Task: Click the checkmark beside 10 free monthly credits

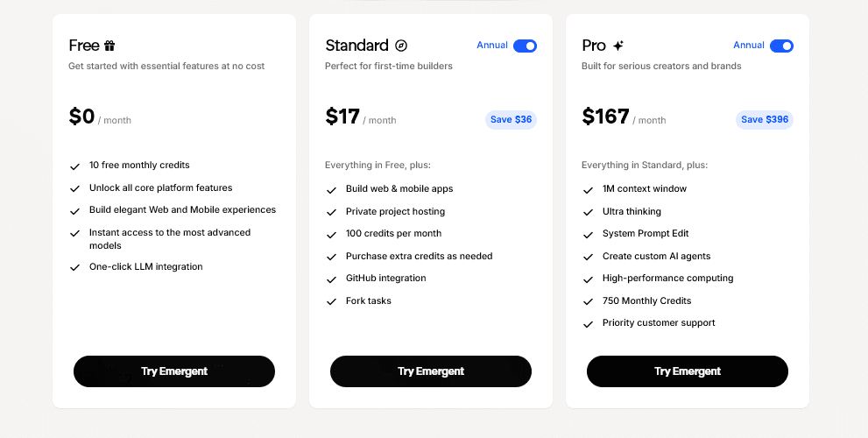Action: pos(74,166)
